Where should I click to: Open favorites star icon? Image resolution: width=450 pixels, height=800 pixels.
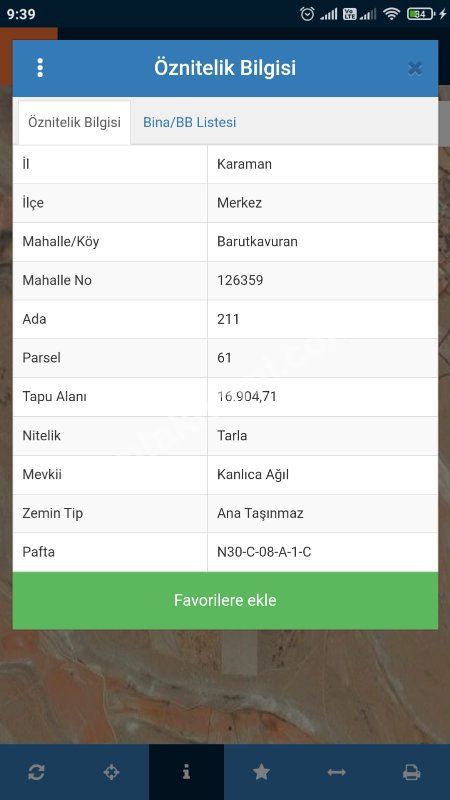(261, 772)
